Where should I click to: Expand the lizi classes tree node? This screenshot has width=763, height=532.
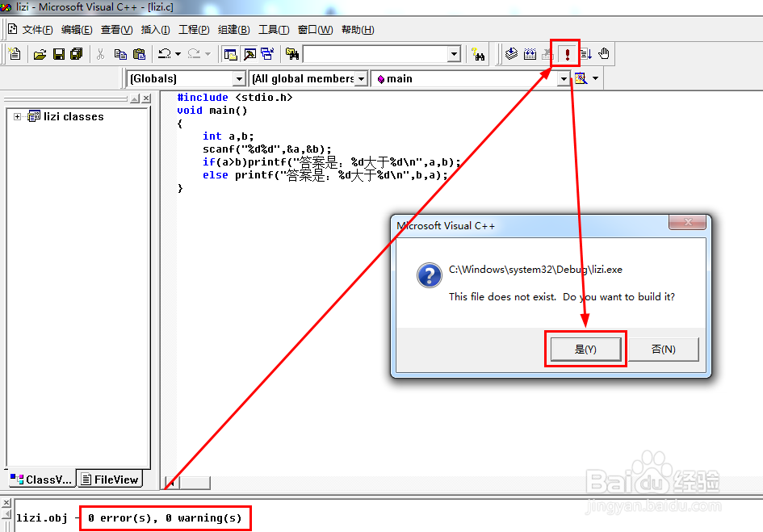tap(18, 117)
